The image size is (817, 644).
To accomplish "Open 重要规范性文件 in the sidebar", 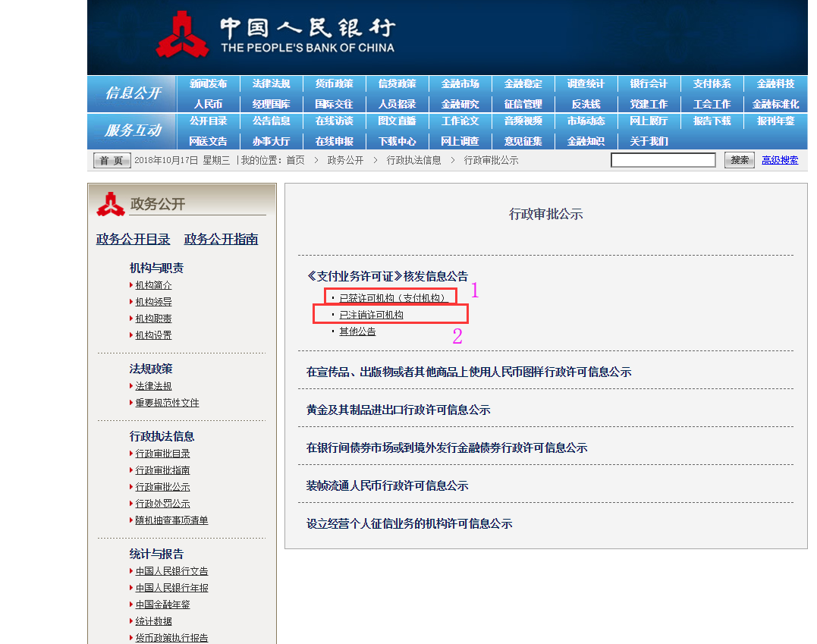I will (x=167, y=403).
